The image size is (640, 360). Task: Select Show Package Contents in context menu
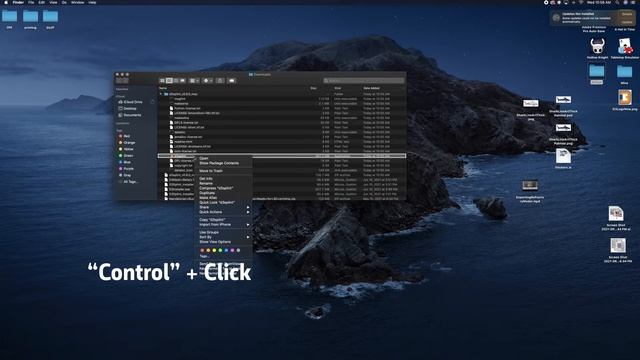(x=219, y=163)
